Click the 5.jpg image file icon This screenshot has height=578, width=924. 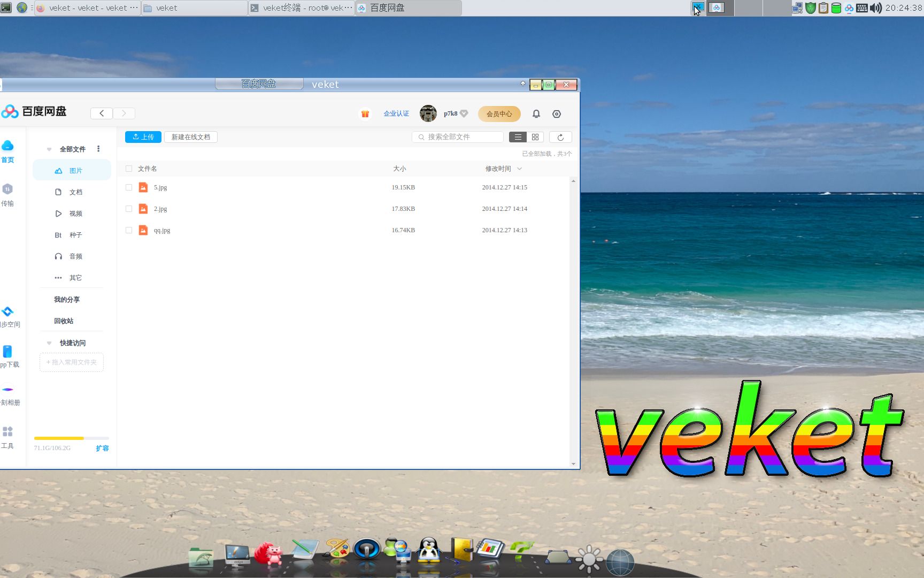pos(143,187)
